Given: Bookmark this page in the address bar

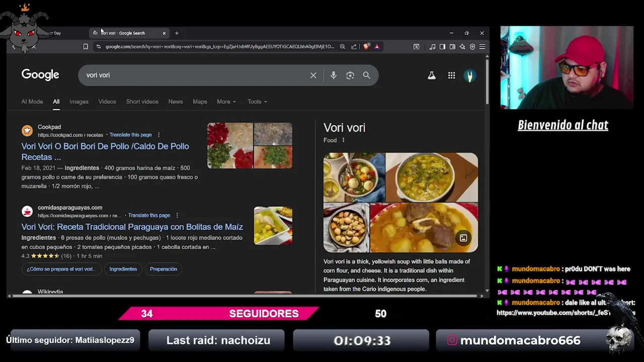Looking at the screenshot, I should pos(86,47).
